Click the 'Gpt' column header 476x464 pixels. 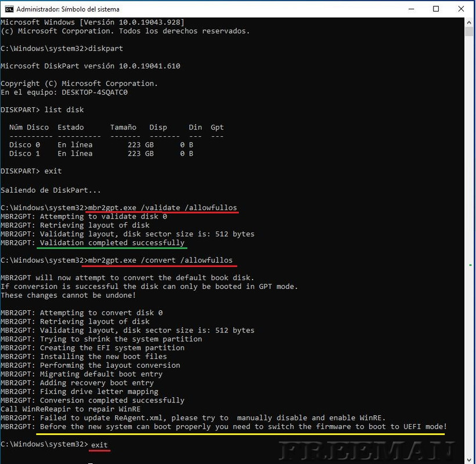(x=217, y=128)
